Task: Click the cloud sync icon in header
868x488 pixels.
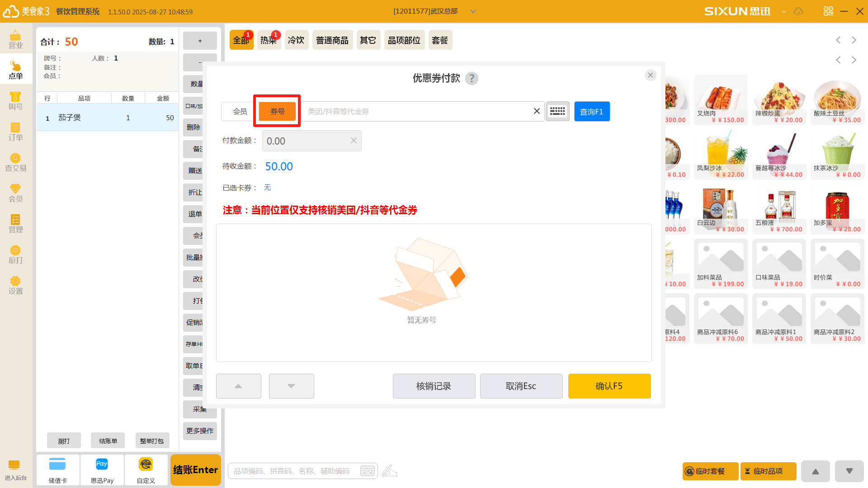Action: click(x=798, y=11)
